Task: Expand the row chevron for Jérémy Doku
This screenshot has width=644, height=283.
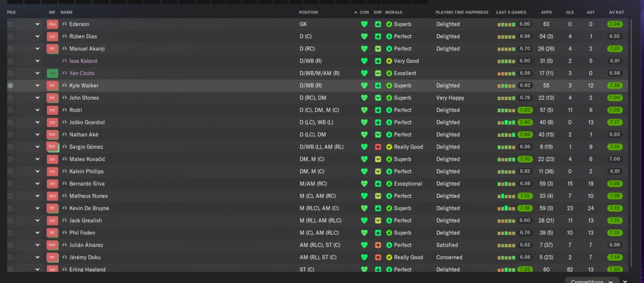Action: 37,257
